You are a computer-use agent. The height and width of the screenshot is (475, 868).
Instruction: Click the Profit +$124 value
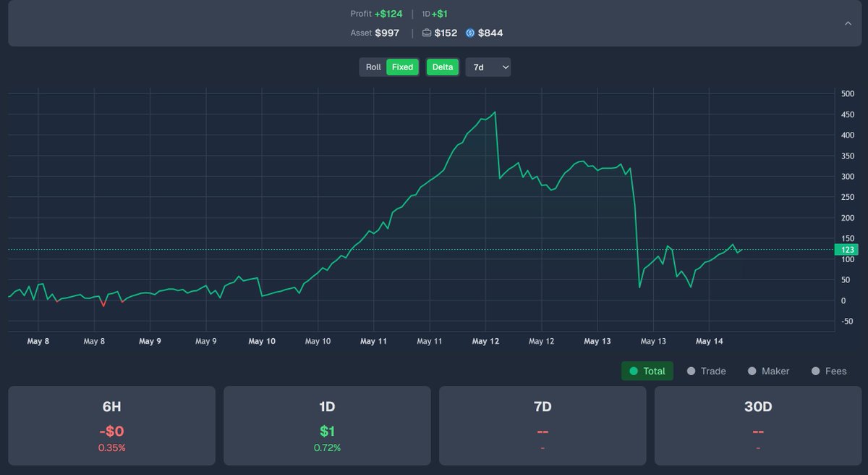point(389,14)
